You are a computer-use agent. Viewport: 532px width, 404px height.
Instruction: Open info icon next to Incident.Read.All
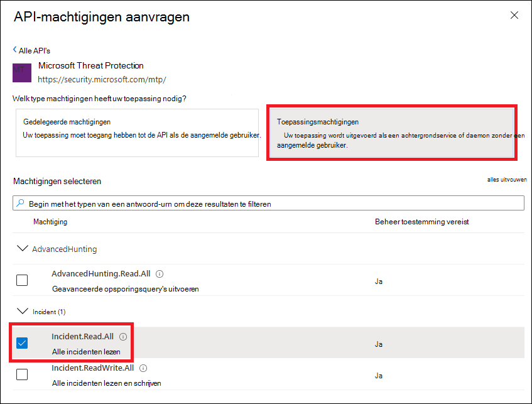point(123,337)
